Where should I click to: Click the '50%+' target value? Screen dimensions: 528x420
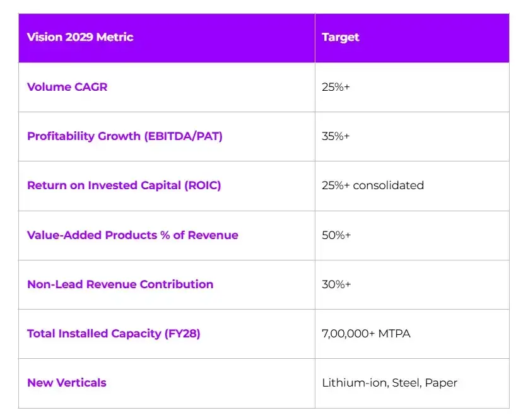336,235
